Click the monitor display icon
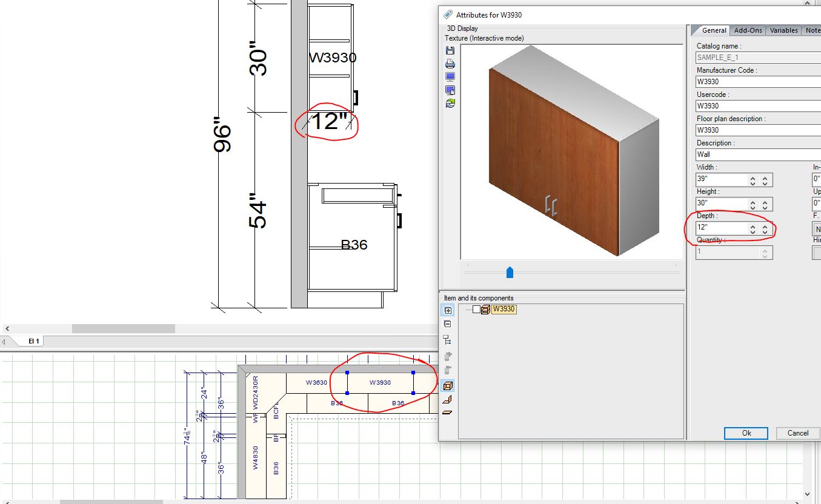Image resolution: width=821 pixels, height=504 pixels. point(450,77)
